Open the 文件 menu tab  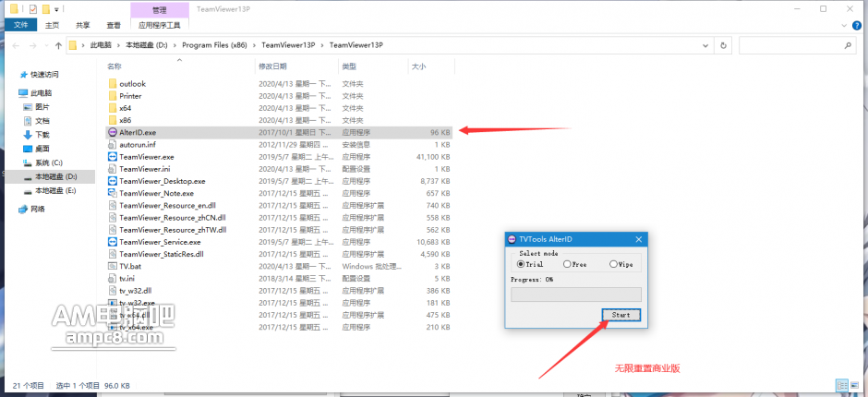tap(20, 25)
